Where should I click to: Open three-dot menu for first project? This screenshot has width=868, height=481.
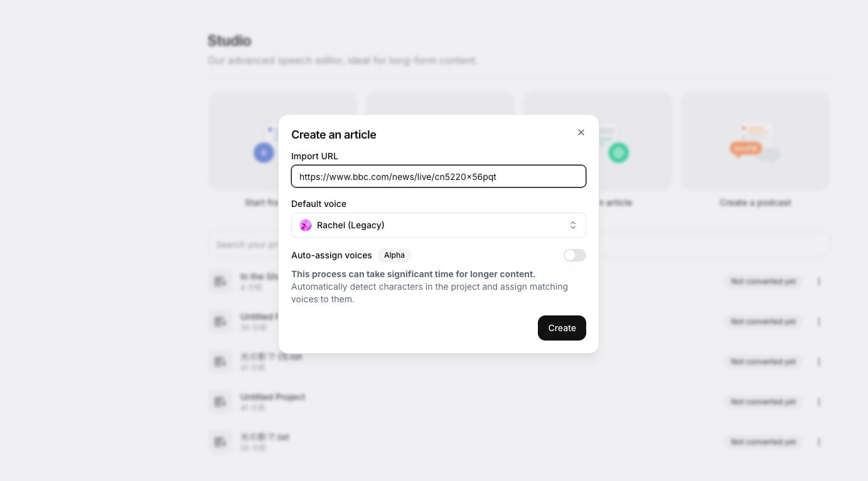[x=819, y=282]
